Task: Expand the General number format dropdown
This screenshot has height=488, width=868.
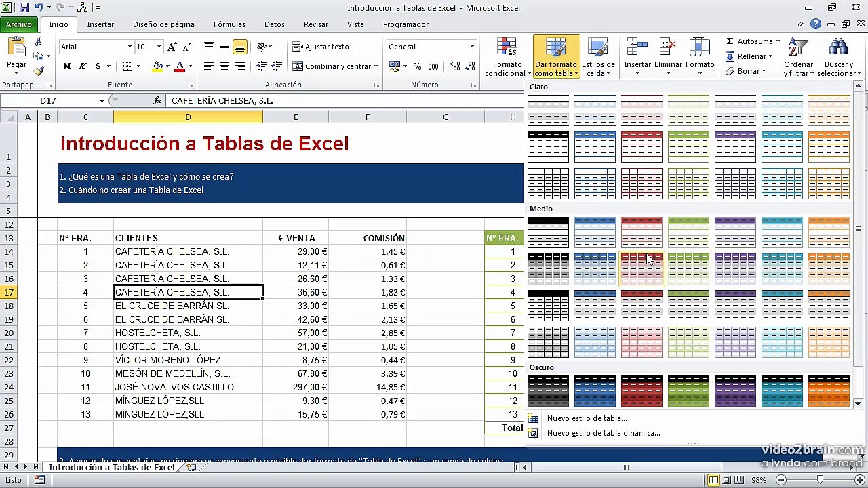Action: coord(472,47)
